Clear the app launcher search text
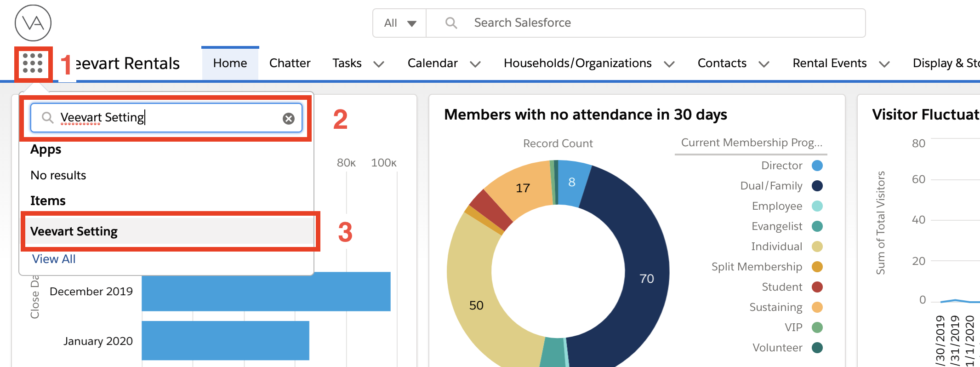Viewport: 980px width, 367px height. 288,119
